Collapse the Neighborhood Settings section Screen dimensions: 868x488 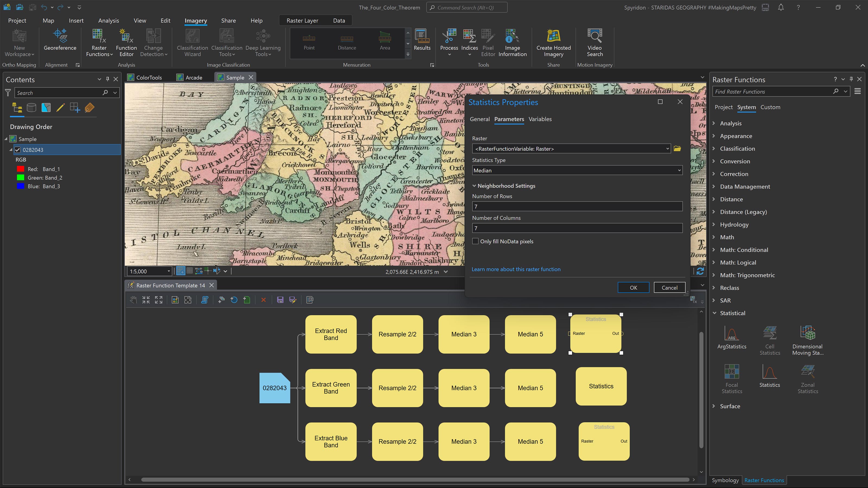(474, 186)
